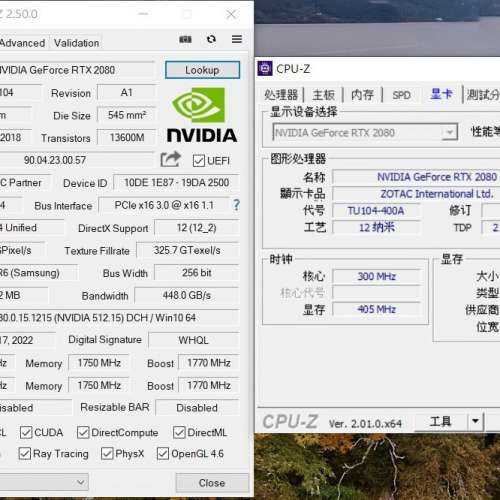Click the Lookup button
Image resolution: width=500 pixels, height=500 pixels.
coord(202,70)
